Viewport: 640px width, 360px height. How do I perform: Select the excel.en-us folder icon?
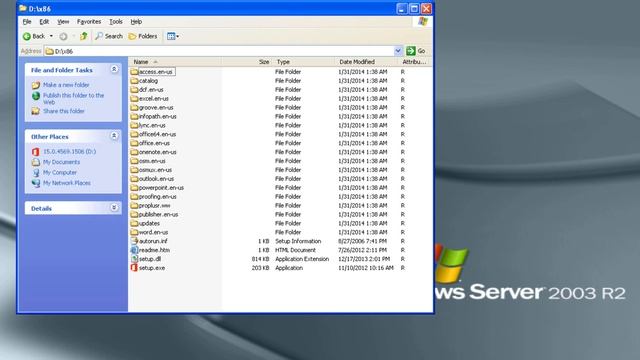tap(134, 98)
